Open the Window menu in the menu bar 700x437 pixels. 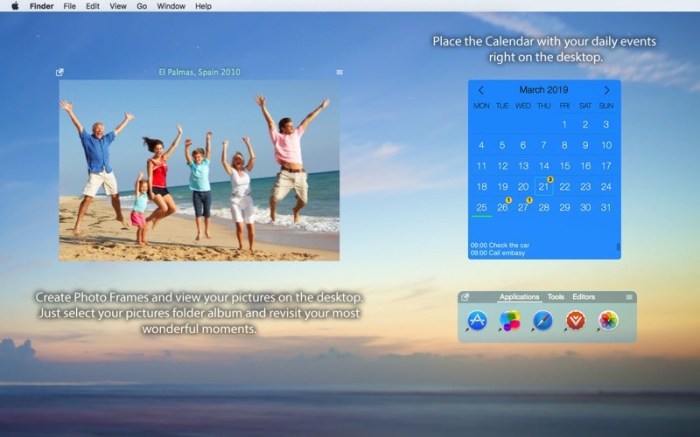[171, 6]
